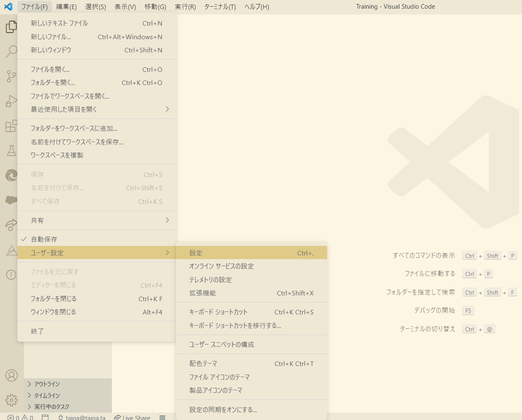Image resolution: width=522 pixels, height=420 pixels.
Task: Select キーボード ショートカットを移行する...
Action: [x=252, y=326]
